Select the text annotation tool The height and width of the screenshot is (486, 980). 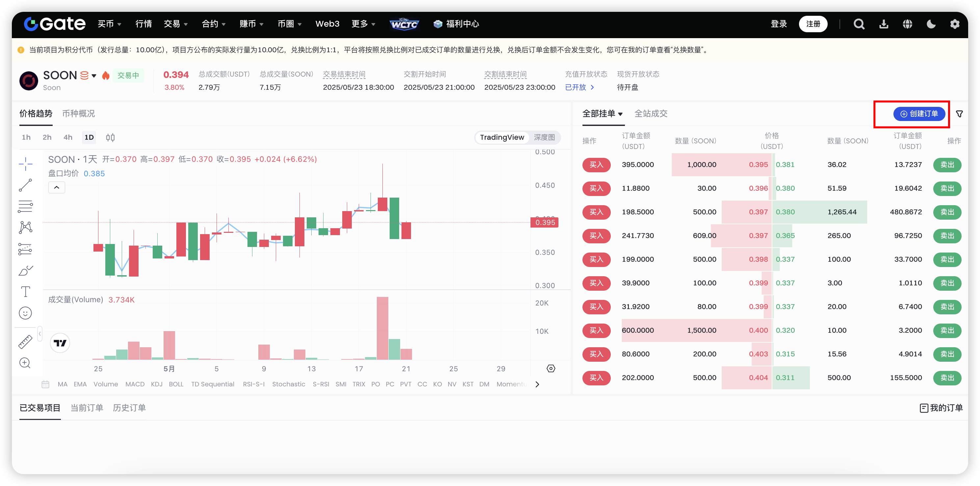click(25, 292)
